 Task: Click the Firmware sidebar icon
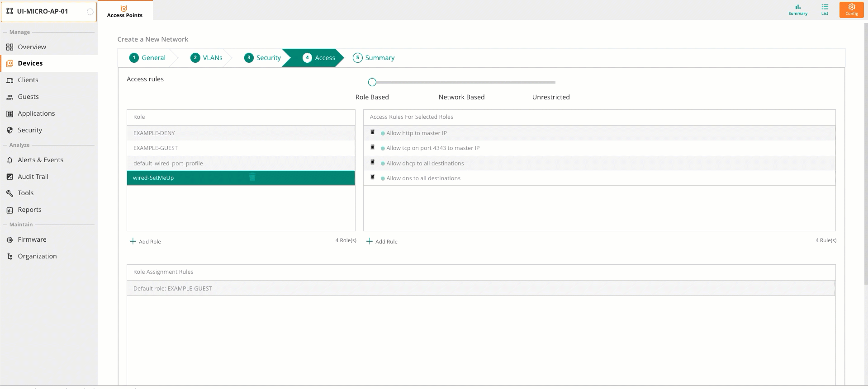coord(9,240)
